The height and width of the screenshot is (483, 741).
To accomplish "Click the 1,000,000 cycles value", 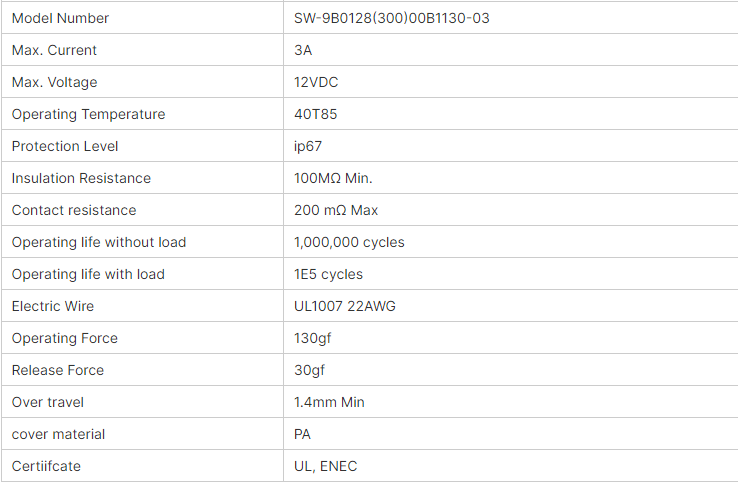I will click(349, 242).
